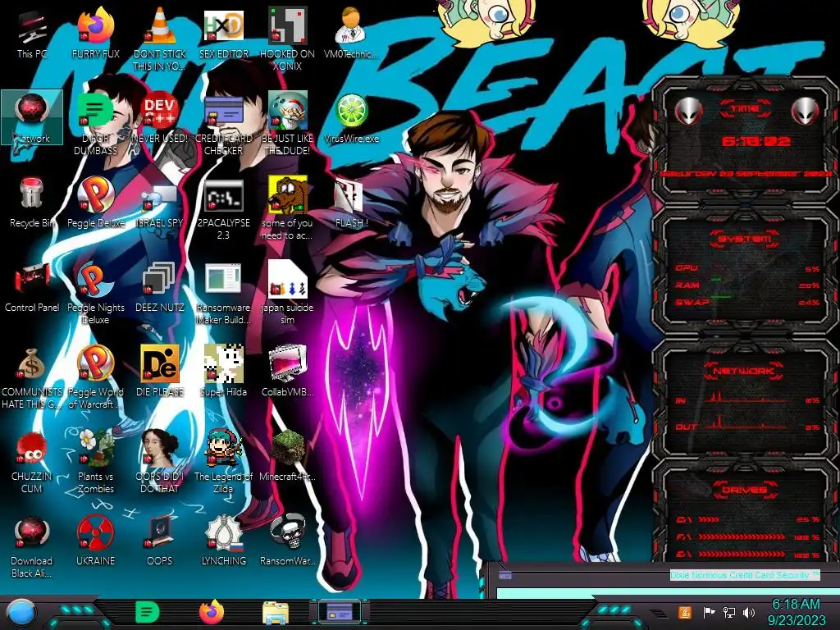The height and width of the screenshot is (630, 840).
Task: Click the left alien head on the widget
Action: coord(689,111)
